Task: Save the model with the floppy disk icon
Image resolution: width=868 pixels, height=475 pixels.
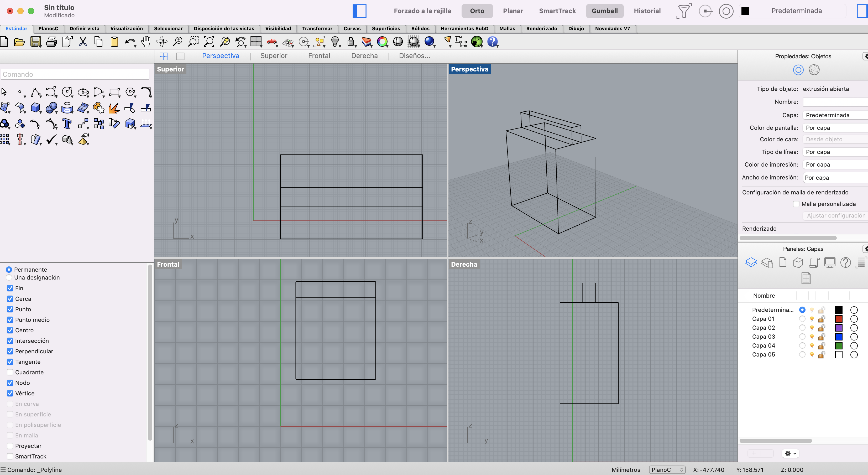Action: coord(35,42)
